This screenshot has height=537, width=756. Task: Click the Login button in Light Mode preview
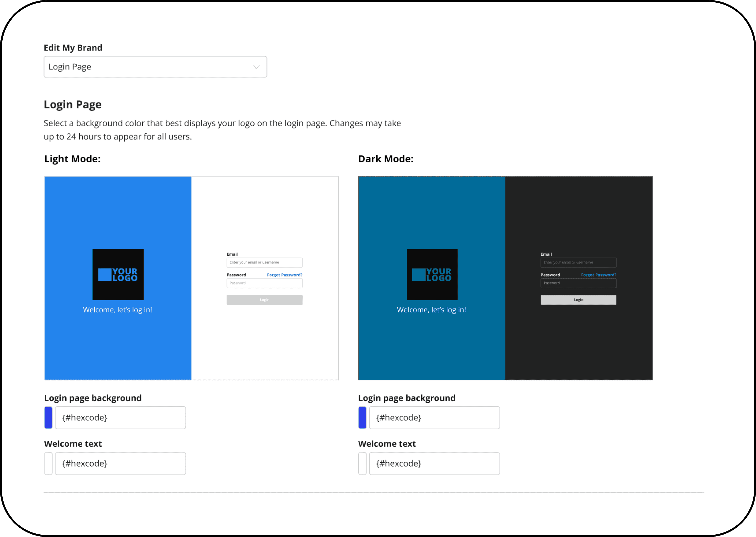point(264,300)
